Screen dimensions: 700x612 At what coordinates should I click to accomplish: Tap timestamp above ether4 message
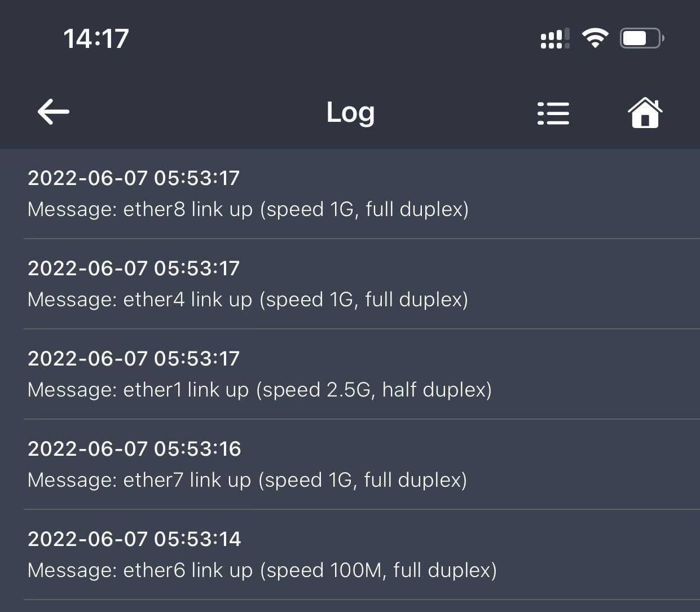point(134,268)
